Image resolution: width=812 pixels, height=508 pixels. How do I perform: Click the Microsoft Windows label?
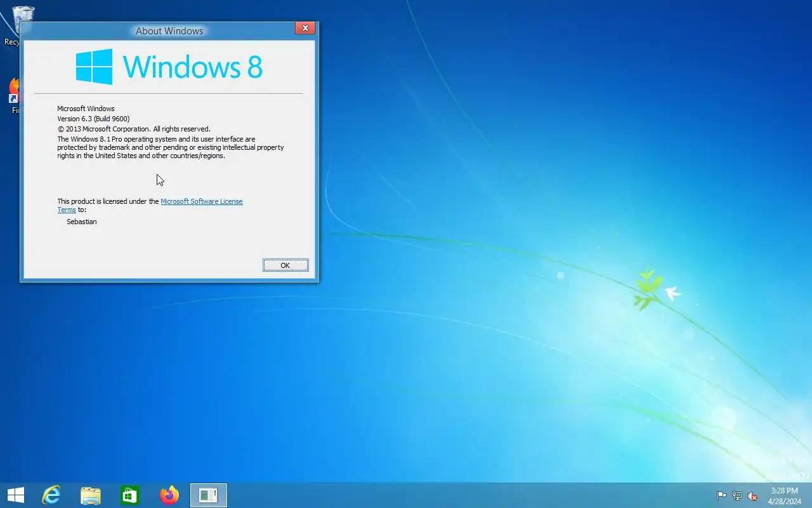pos(86,109)
